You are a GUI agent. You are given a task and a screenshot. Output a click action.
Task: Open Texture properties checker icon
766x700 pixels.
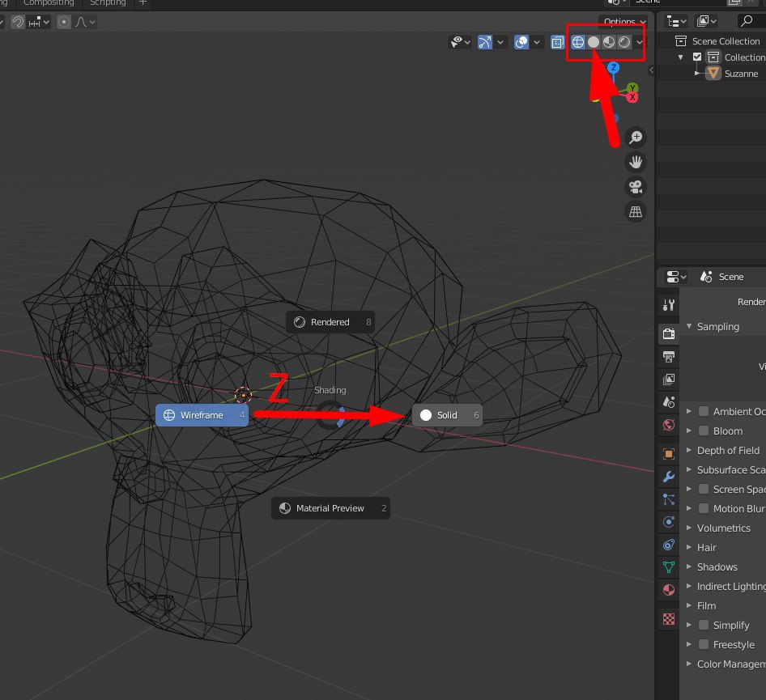[669, 619]
